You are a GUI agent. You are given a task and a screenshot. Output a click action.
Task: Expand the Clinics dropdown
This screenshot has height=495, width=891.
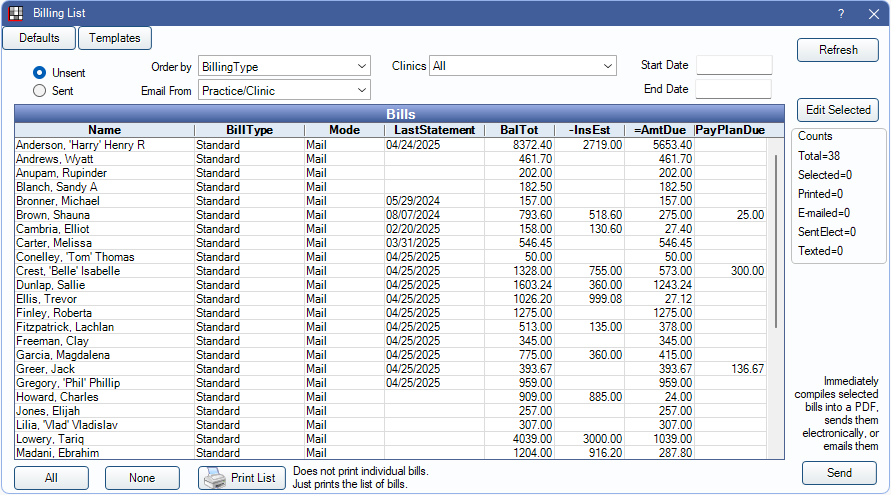[522, 67]
